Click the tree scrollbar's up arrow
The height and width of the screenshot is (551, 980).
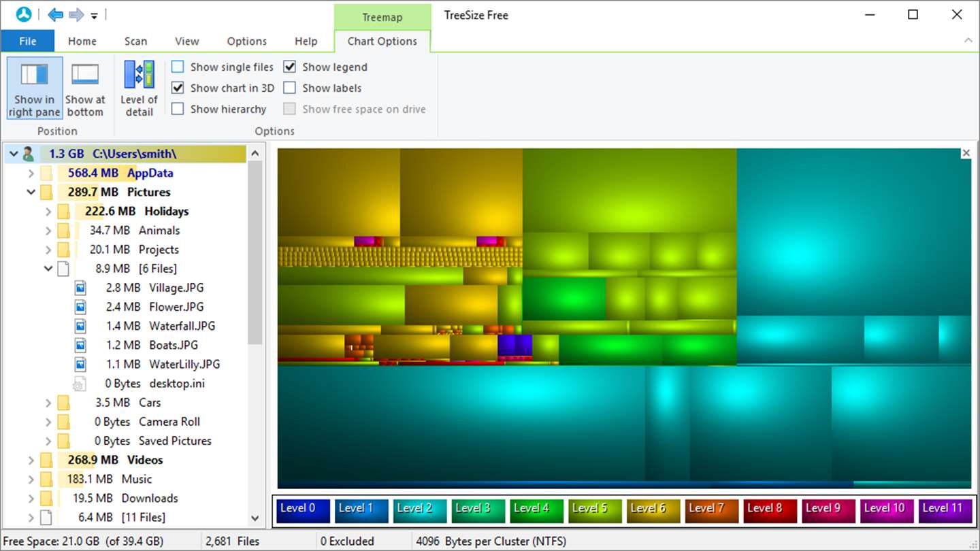[255, 153]
